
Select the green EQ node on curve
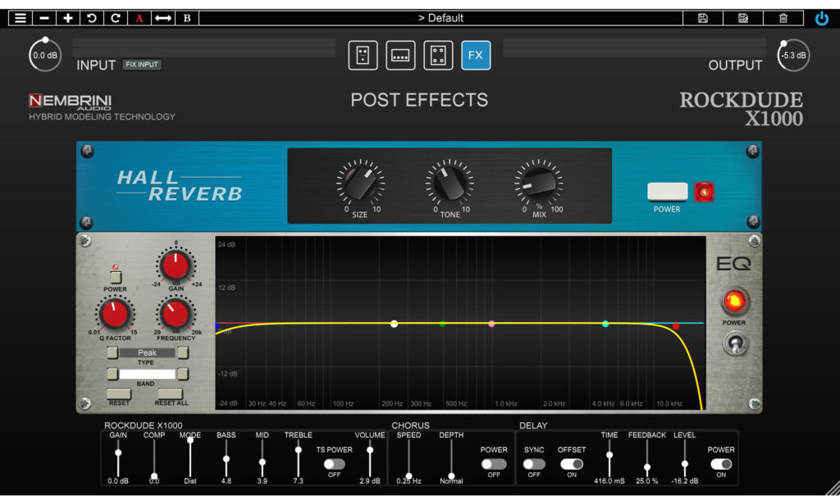click(442, 324)
